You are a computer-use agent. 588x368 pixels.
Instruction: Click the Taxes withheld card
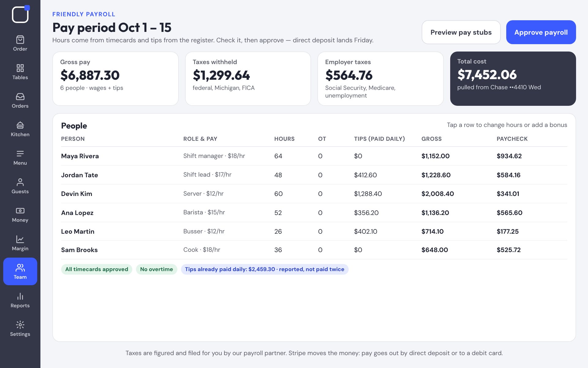pos(248,79)
